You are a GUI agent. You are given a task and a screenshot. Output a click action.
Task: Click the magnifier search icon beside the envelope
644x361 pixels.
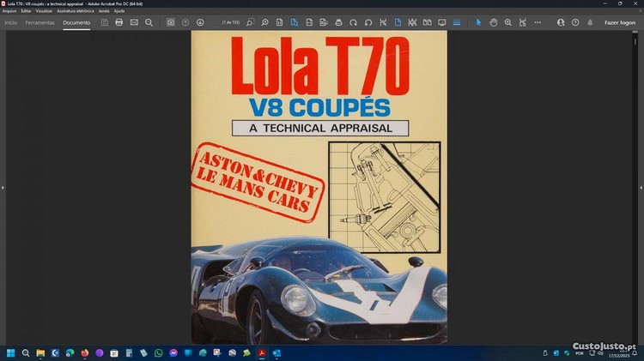(149, 22)
